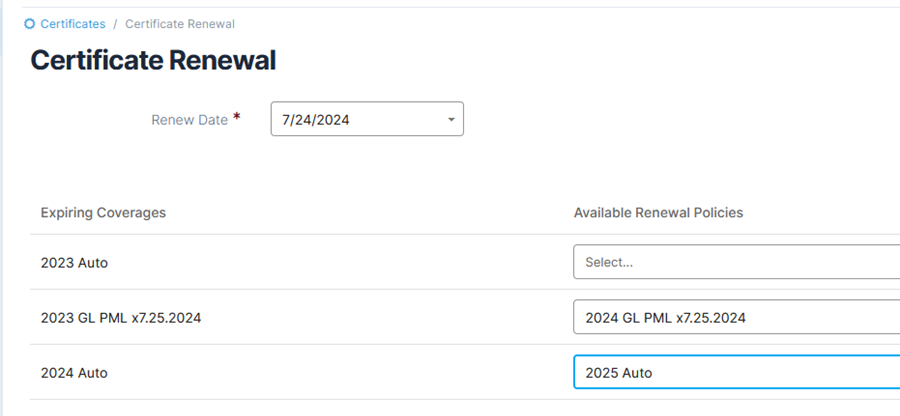Click the Renew Date field label
900x416 pixels.
tap(189, 120)
